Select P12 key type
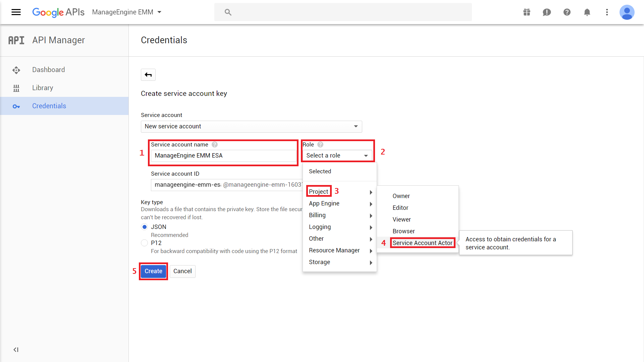 tap(145, 243)
